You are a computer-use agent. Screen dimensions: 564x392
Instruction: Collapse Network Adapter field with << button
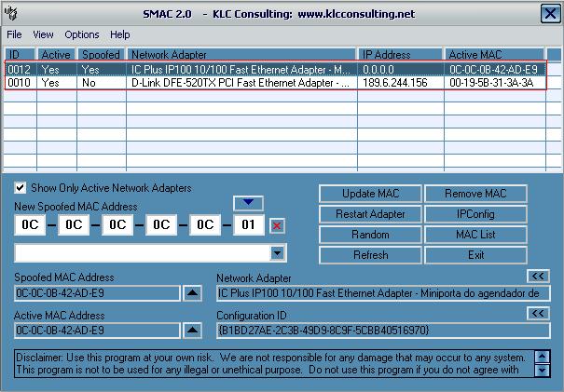538,276
